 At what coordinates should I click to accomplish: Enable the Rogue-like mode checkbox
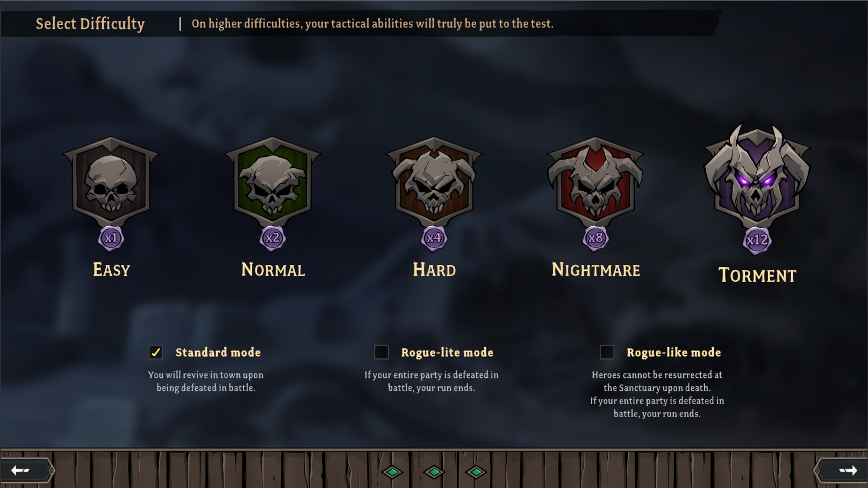[607, 352]
